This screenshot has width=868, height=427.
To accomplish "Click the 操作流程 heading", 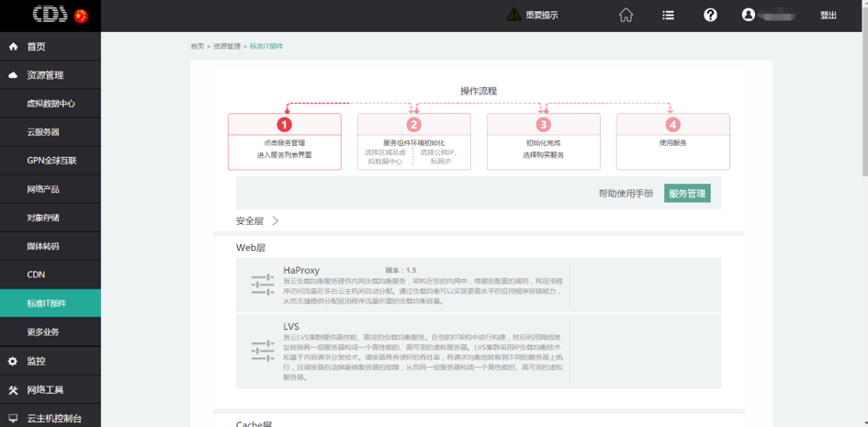I will pyautogui.click(x=479, y=91).
